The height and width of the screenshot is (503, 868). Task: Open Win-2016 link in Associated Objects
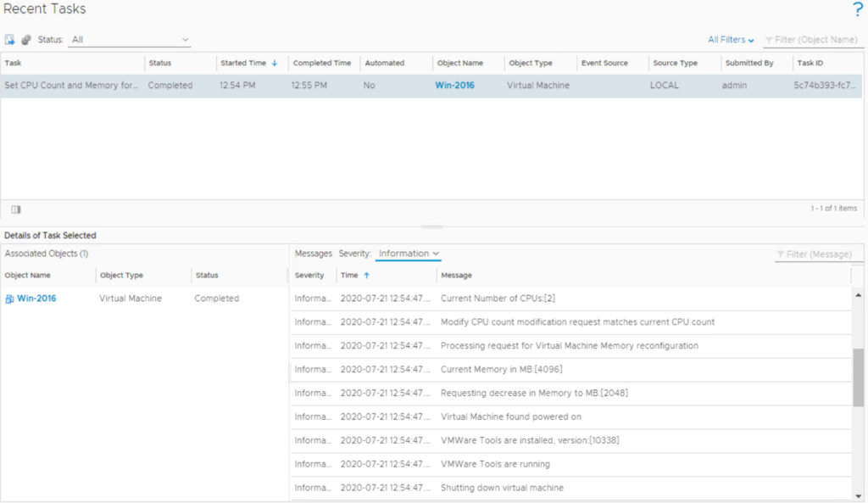coord(36,299)
